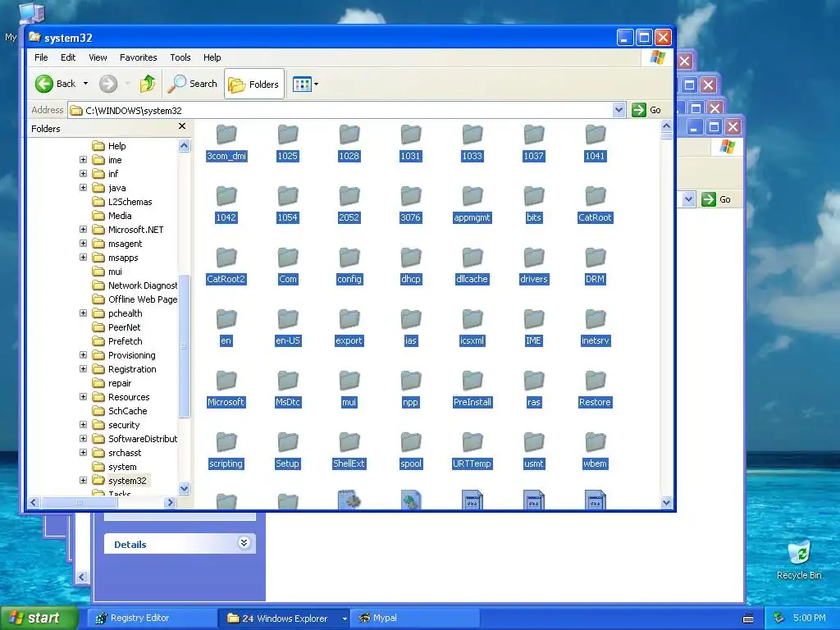
Task: Select the Media folder in tree
Action: 112,216
